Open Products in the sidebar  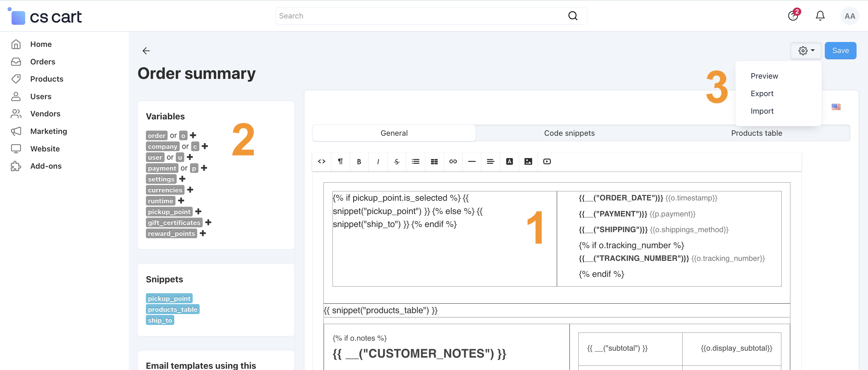pyautogui.click(x=47, y=79)
